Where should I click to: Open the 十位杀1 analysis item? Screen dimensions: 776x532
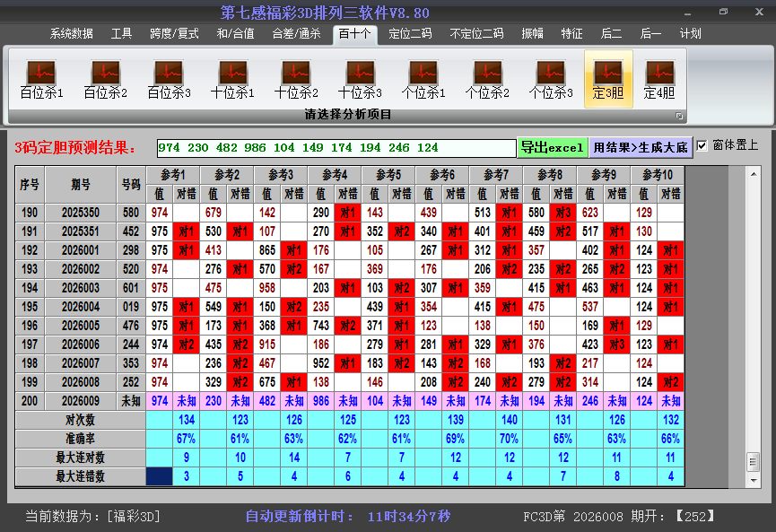[232, 79]
